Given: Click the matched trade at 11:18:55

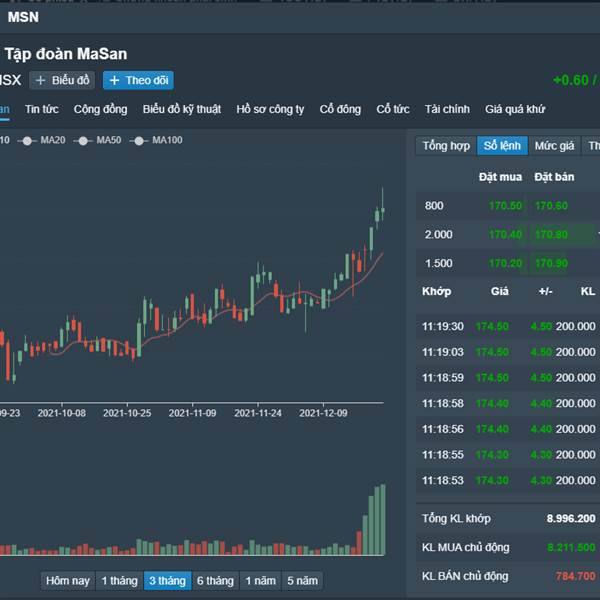Looking at the screenshot, I should coord(508,455).
